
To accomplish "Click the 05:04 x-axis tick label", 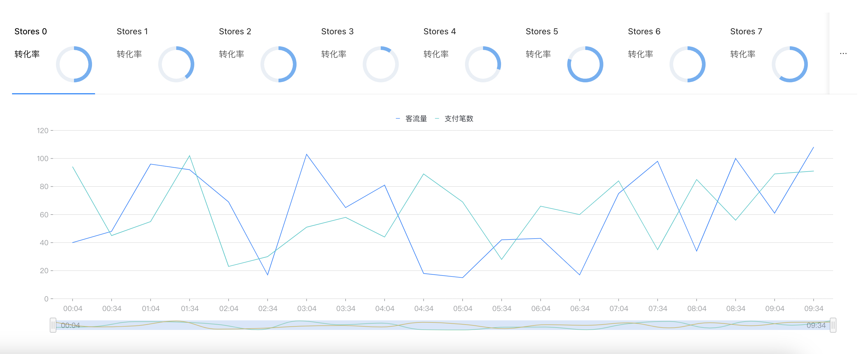I will coord(463,309).
